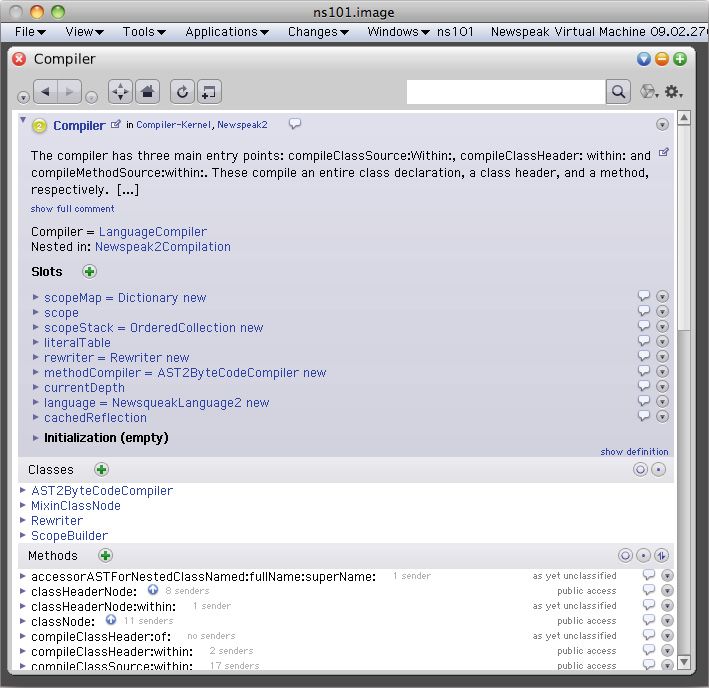Click comment bubble for literalTable slot

(644, 341)
